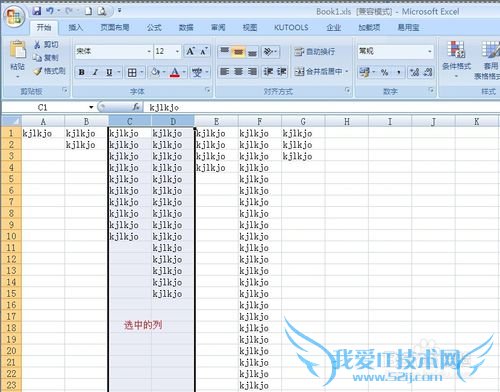This screenshot has width=500, height=392.
Task: Cut the selection (剪切)
Action: pos(46,45)
